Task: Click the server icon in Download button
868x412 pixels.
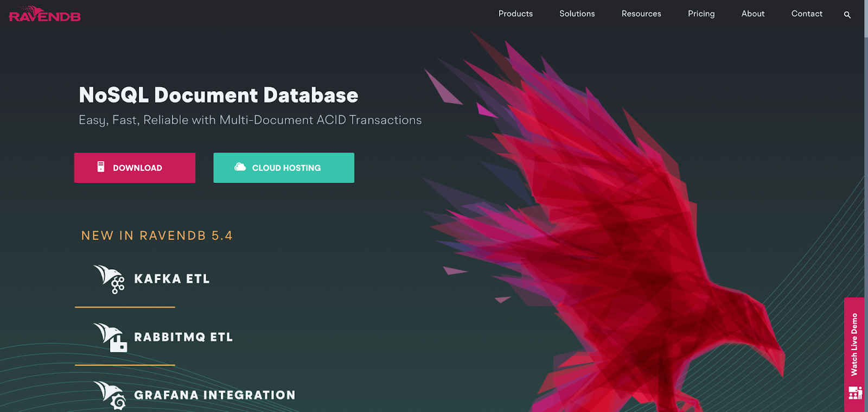Action: click(101, 167)
